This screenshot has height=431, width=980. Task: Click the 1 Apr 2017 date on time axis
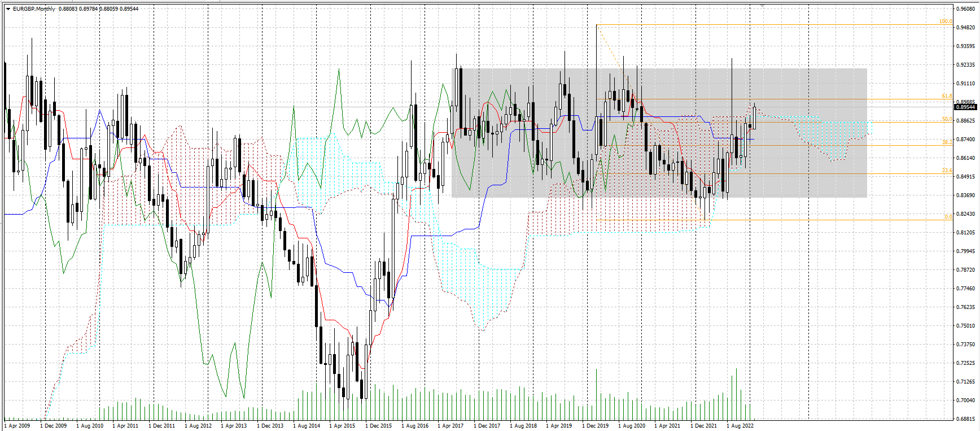[x=451, y=425]
